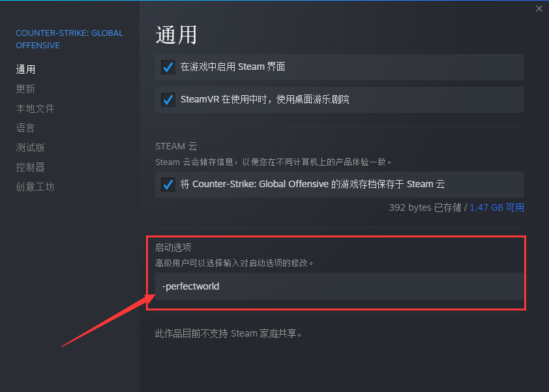Viewport: 549px width, 392px height.
Task: Click the Steam 家庭共享 notice text
Action: click(229, 333)
